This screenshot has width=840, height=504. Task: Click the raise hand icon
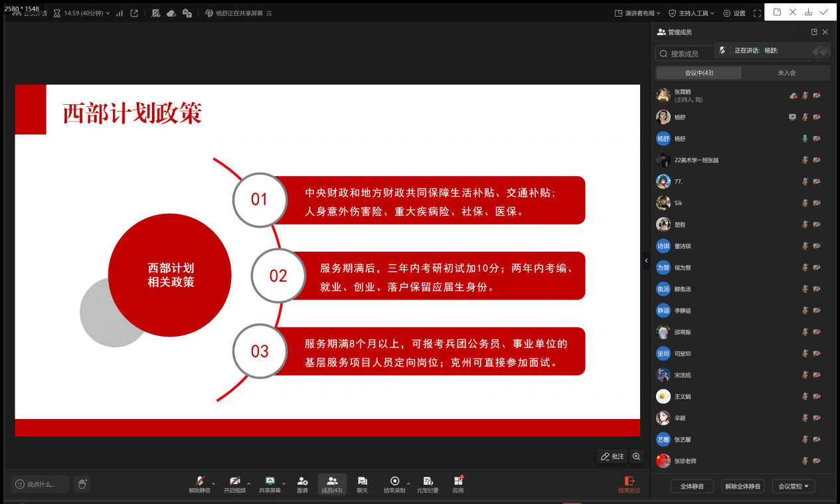82,484
